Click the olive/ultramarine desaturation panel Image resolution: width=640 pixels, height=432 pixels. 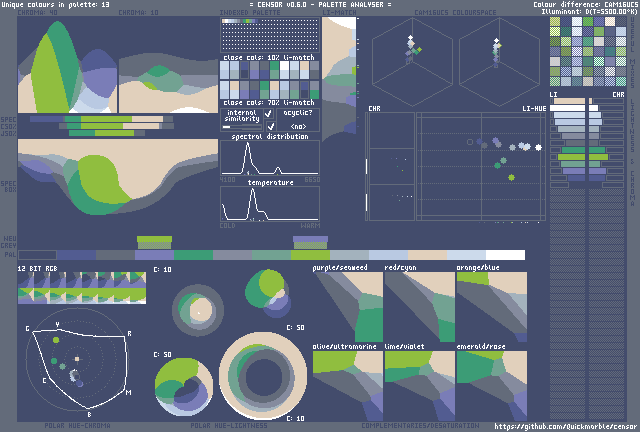pyautogui.click(x=347, y=384)
